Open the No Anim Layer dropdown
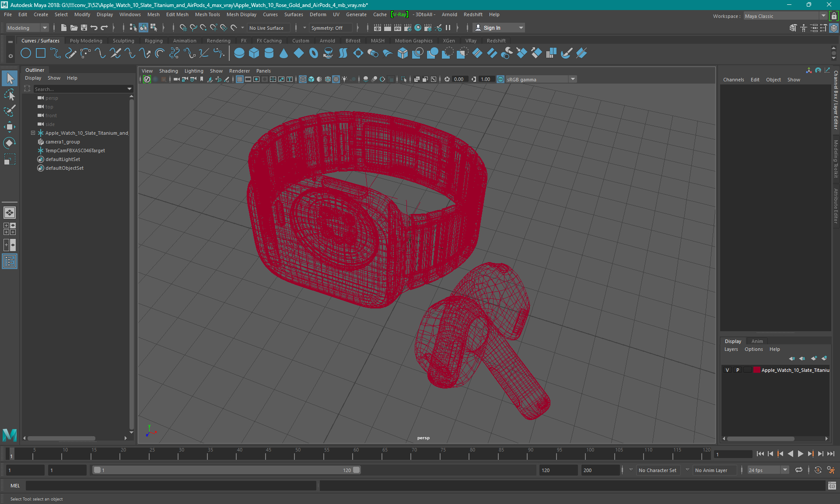 coord(714,470)
